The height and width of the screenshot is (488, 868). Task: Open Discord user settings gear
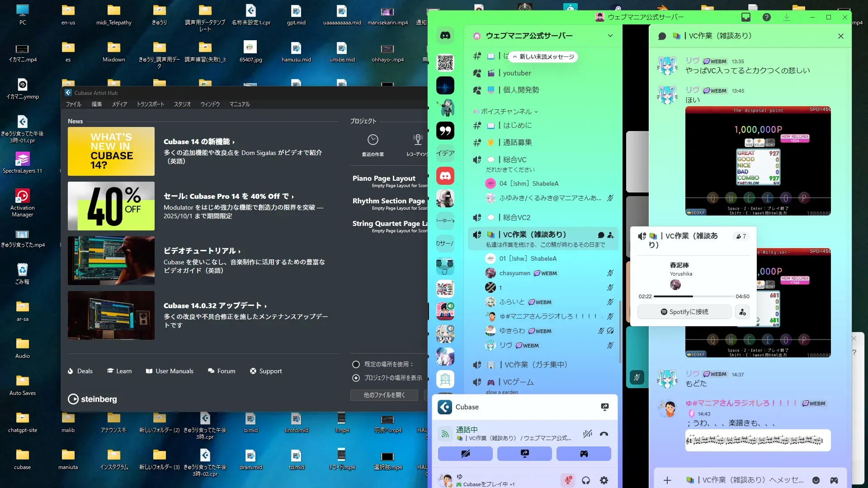coord(604,480)
